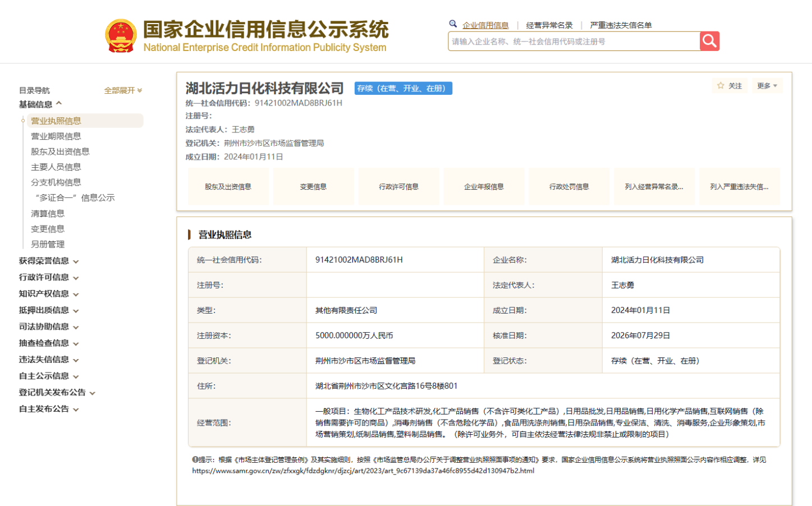Expand the 登记机关发布公告 section
The image size is (812, 506).
pyautogui.click(x=57, y=393)
